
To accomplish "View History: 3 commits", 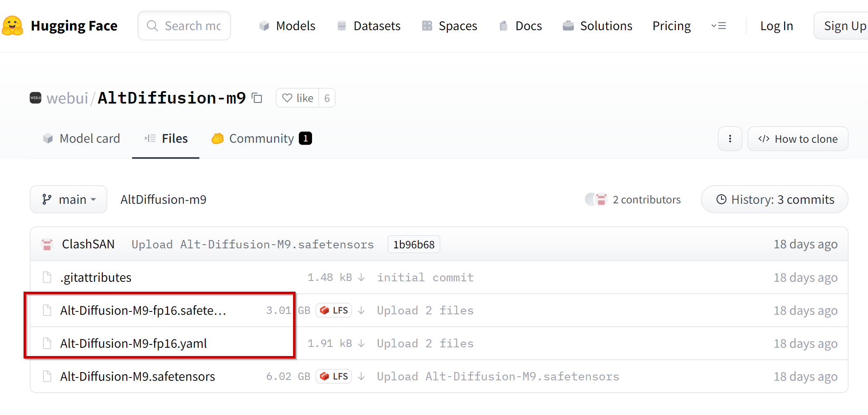I will click(775, 199).
